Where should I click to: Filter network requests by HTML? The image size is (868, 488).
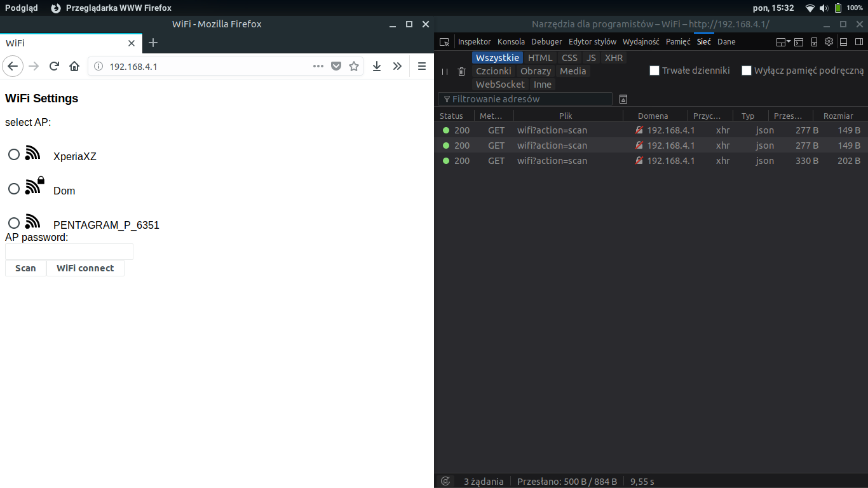(541, 58)
